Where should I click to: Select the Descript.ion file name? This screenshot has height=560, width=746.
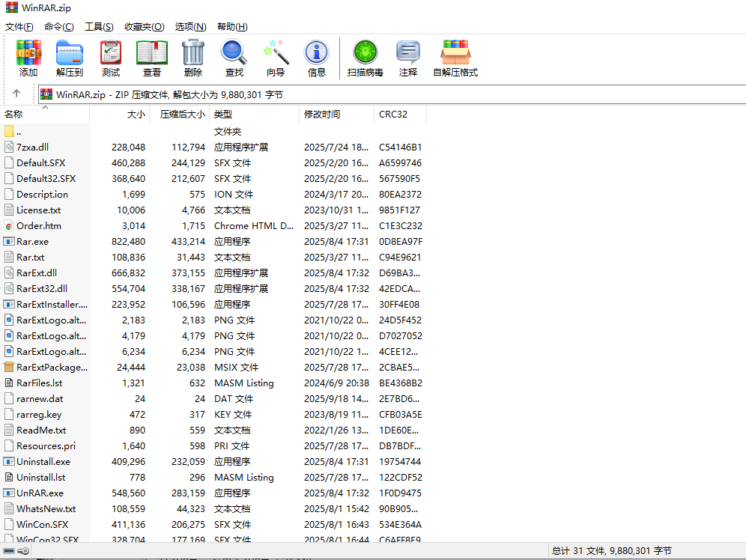[43, 194]
